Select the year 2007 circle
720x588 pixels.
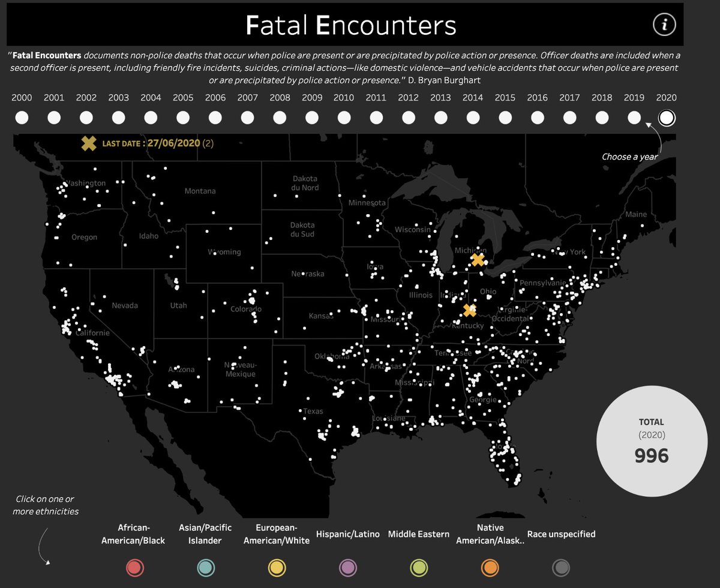click(248, 118)
